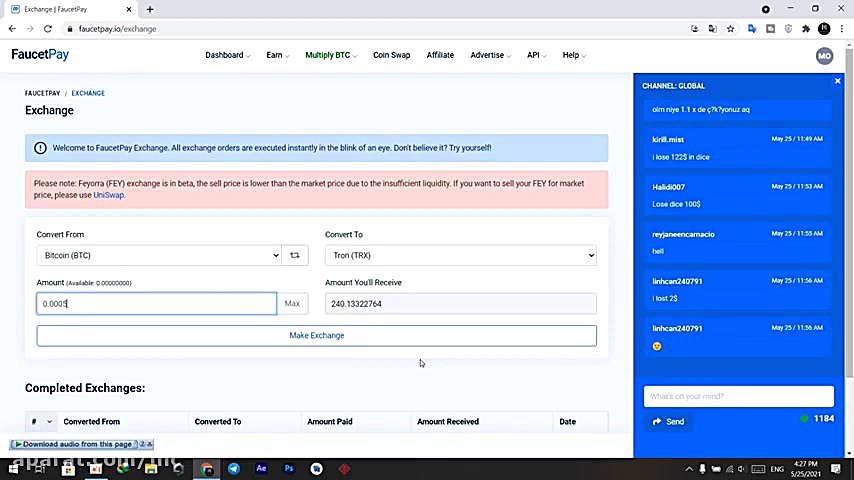Click the Download audio from this page bar
This screenshot has height=480, width=854.
click(x=77, y=444)
